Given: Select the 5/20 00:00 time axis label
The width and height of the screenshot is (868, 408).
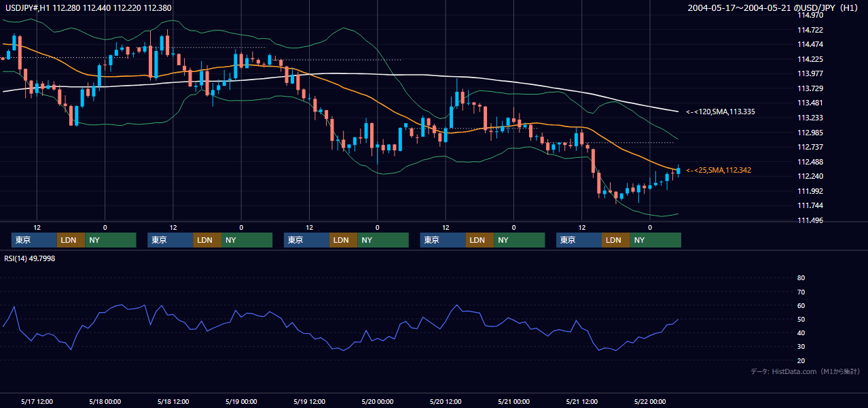Looking at the screenshot, I should pyautogui.click(x=377, y=401).
